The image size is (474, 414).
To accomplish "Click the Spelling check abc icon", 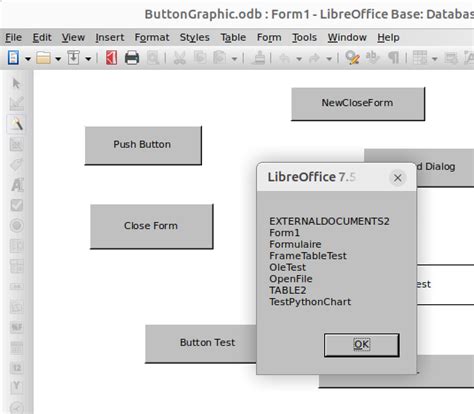I will point(372,58).
